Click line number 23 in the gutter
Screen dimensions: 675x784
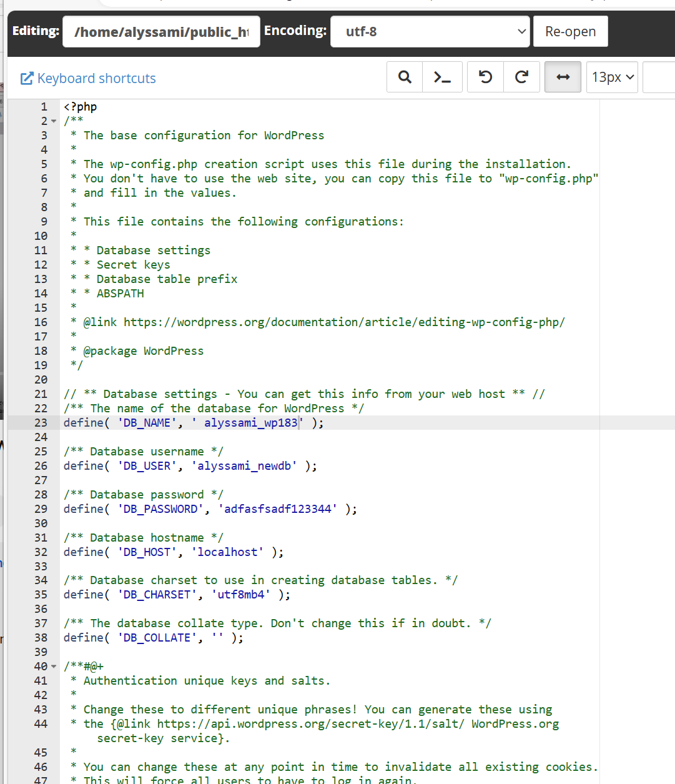coord(41,423)
